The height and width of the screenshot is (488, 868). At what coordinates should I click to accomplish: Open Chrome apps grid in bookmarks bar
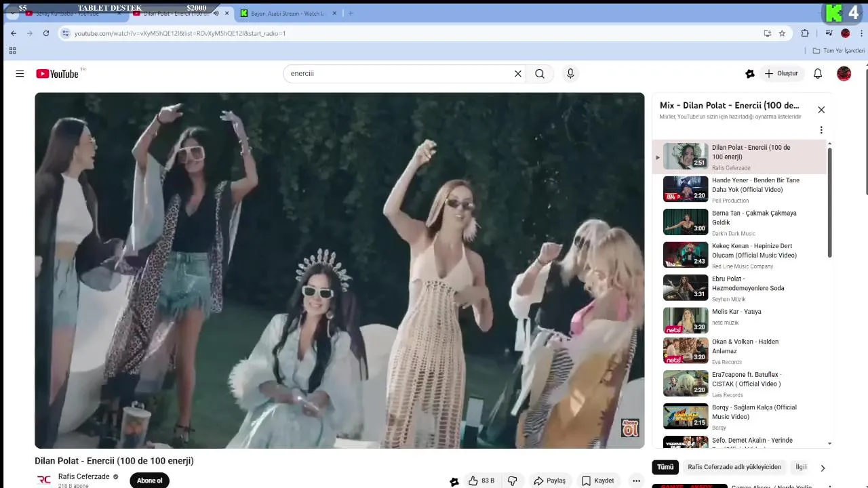click(x=12, y=51)
